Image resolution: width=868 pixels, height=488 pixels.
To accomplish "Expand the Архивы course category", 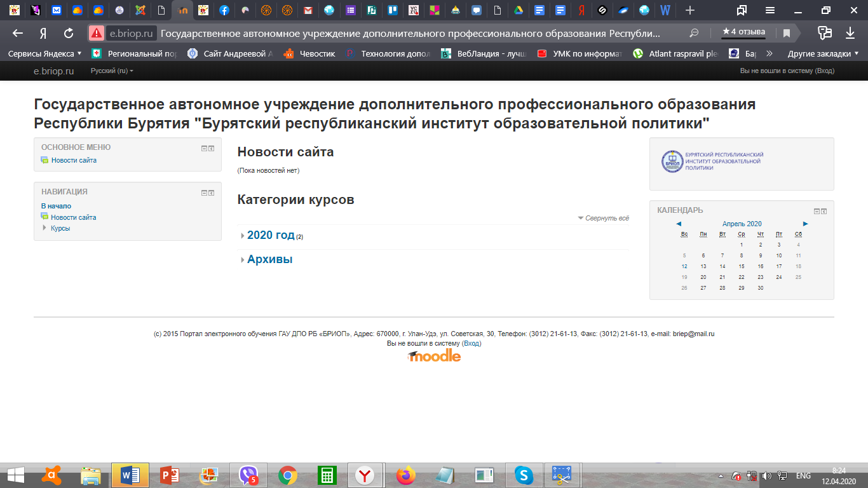I will [x=269, y=259].
